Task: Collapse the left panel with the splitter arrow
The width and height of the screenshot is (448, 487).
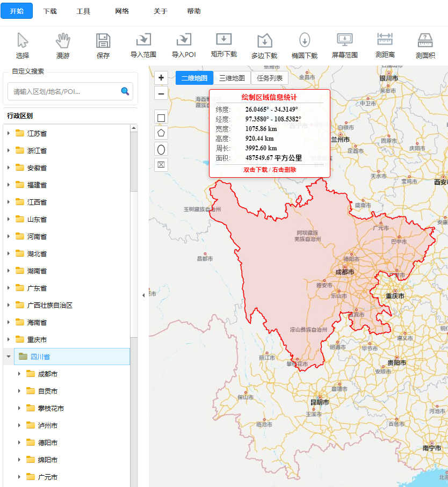Action: point(143,295)
